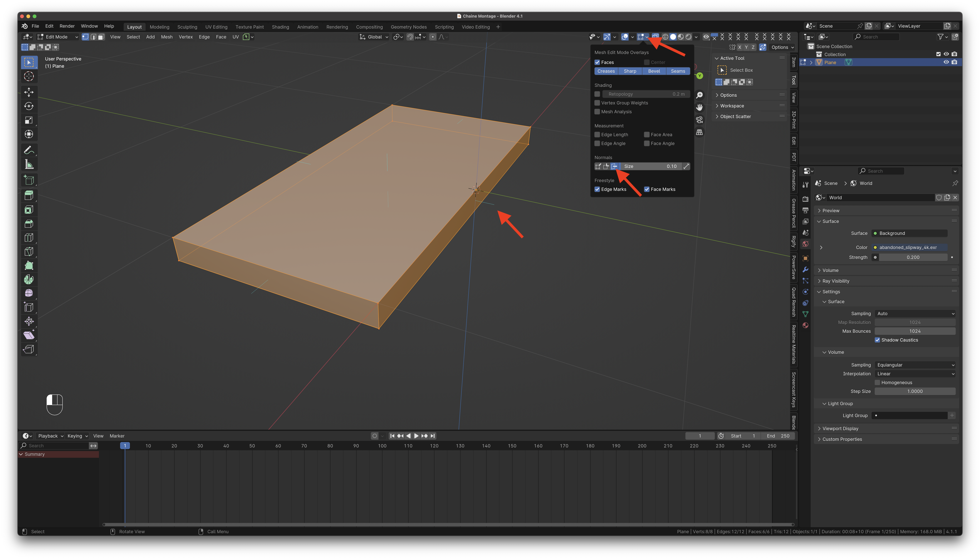Play the animation forward

416,436
